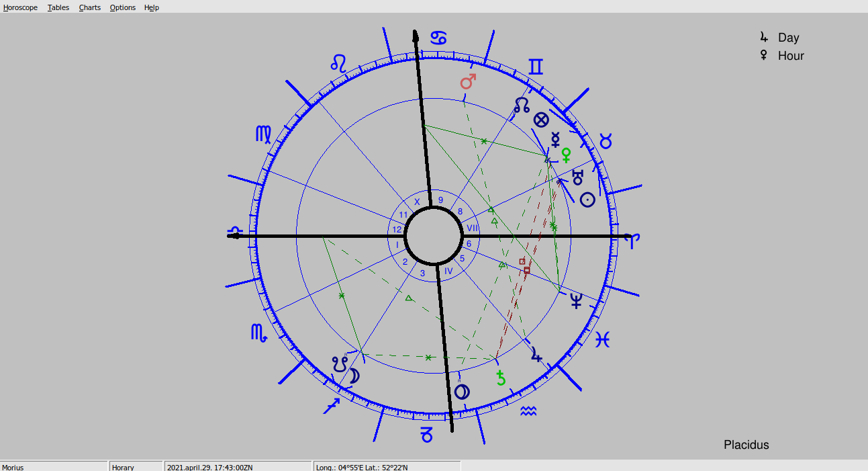Select the green Venus glyph in chart

567,155
